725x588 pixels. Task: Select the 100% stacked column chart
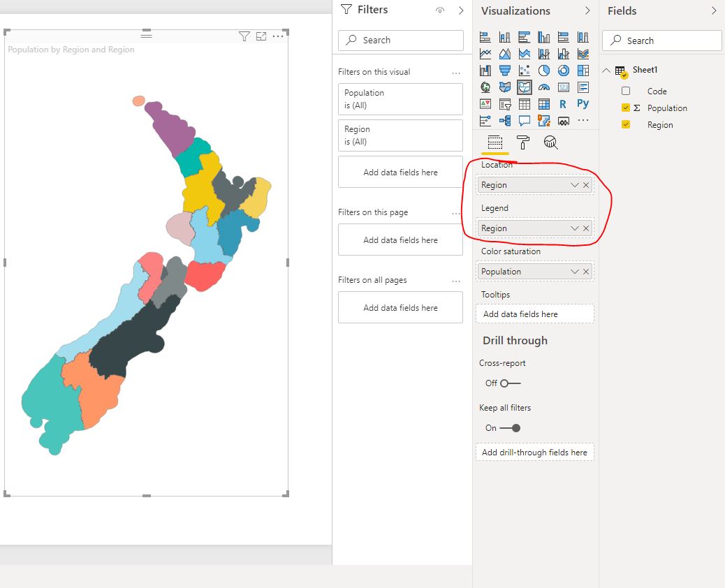583,37
